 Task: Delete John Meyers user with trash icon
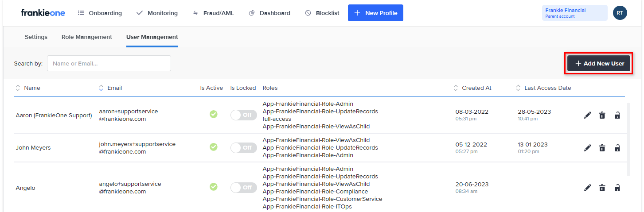click(x=602, y=148)
